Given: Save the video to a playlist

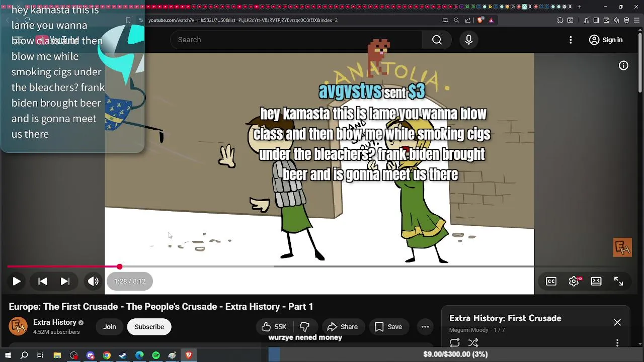Looking at the screenshot, I should (x=388, y=327).
